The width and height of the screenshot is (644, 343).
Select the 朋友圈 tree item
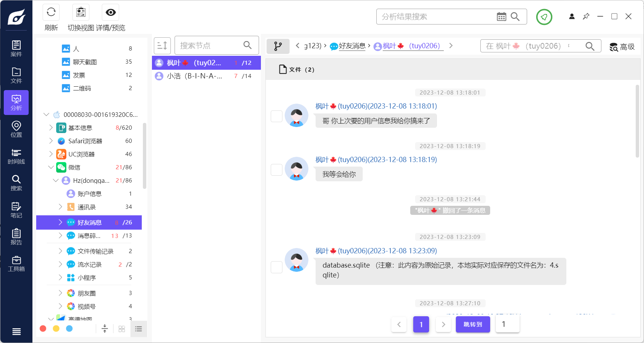89,293
